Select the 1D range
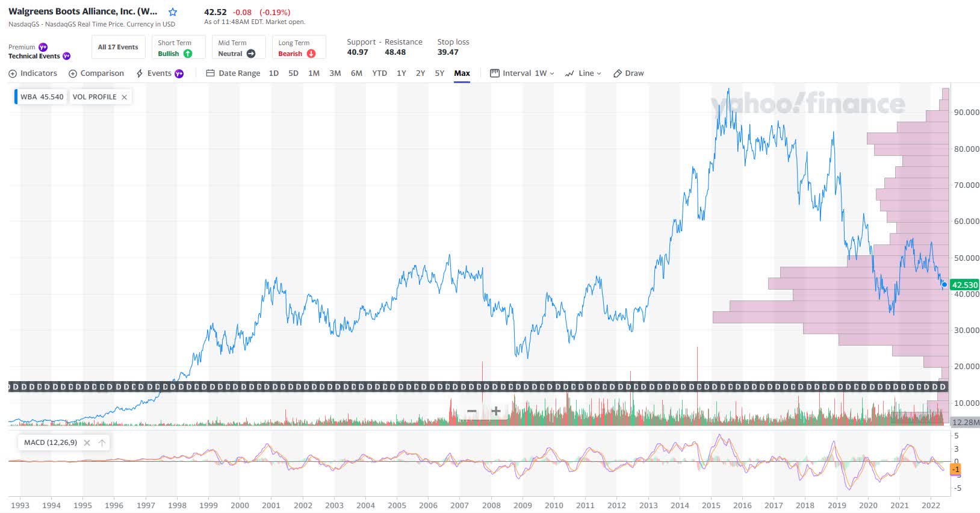 [273, 73]
